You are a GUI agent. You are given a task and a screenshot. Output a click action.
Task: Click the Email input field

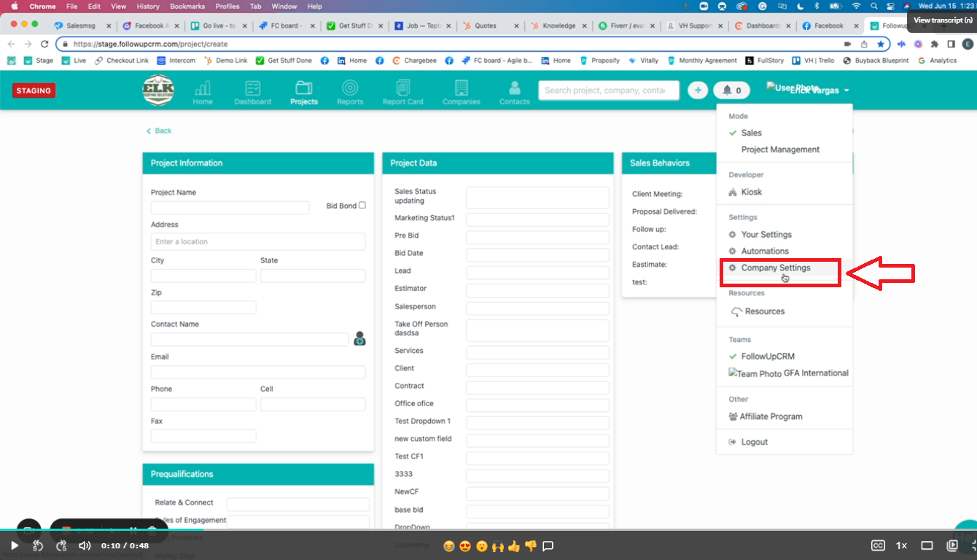(258, 372)
